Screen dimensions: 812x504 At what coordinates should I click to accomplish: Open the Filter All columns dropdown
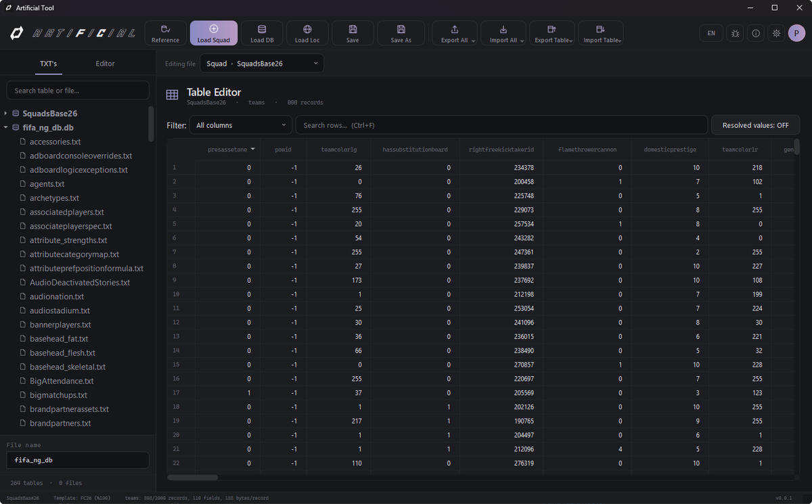tap(240, 125)
